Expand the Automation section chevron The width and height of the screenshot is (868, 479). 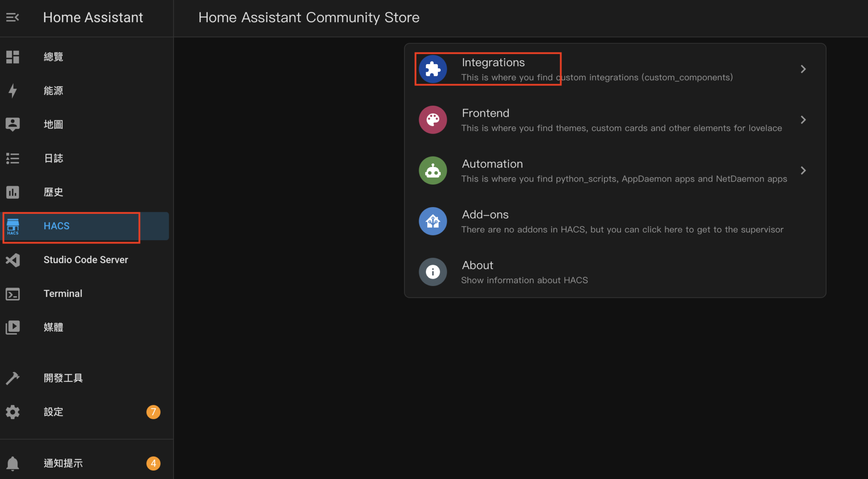point(803,170)
